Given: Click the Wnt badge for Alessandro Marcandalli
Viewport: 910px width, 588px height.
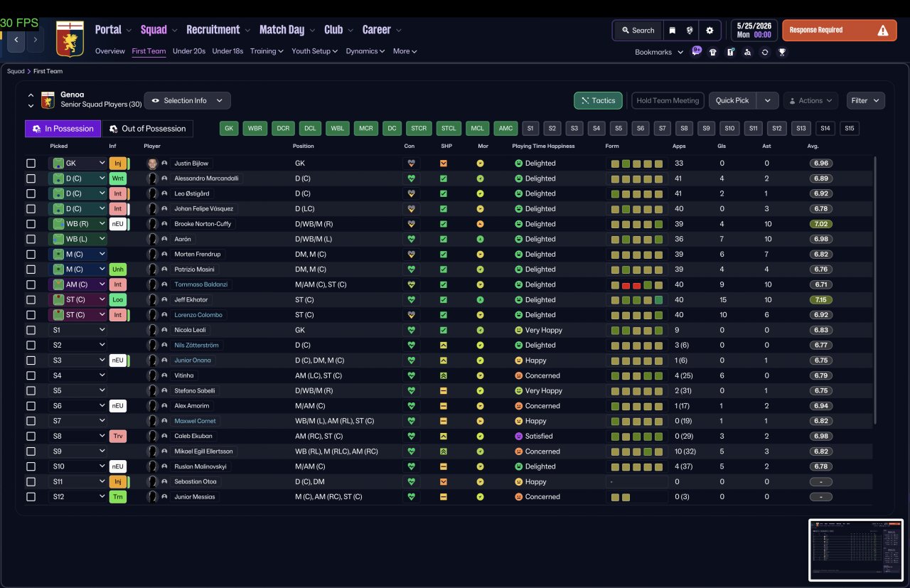Looking at the screenshot, I should 118,178.
